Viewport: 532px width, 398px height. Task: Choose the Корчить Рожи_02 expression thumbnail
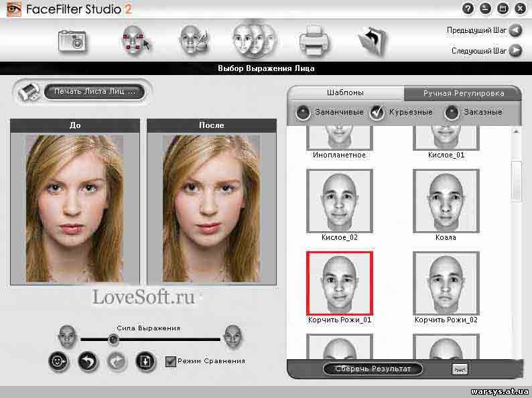(446, 283)
